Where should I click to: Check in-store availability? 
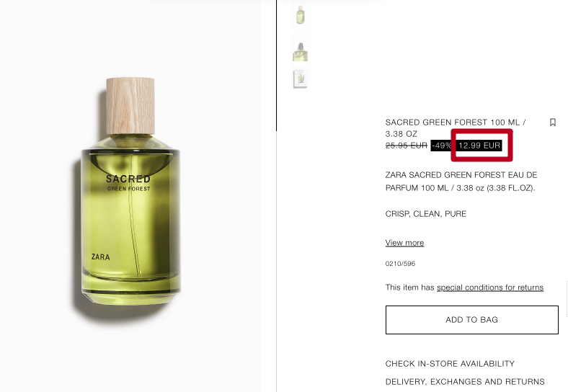[450, 364]
